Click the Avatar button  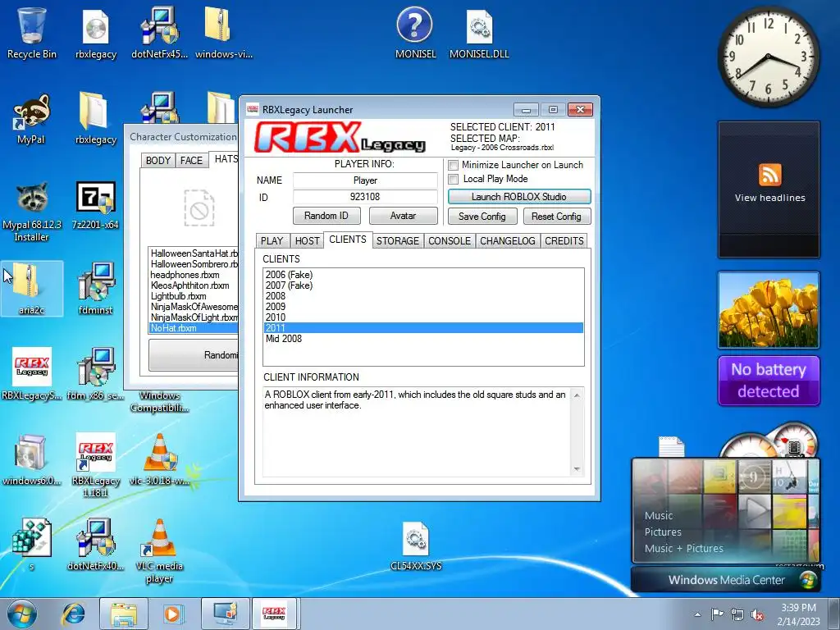(x=403, y=216)
